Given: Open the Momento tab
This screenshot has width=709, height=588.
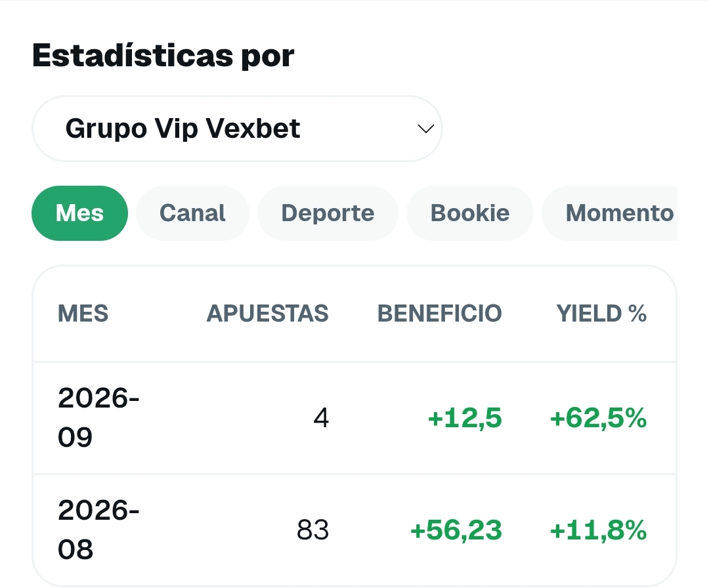Looking at the screenshot, I should click(x=609, y=213).
